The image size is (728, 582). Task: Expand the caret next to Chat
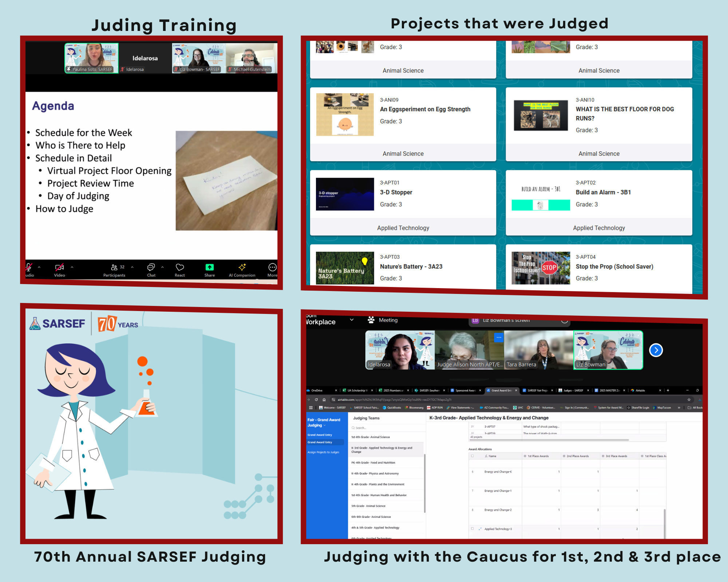tap(162, 267)
